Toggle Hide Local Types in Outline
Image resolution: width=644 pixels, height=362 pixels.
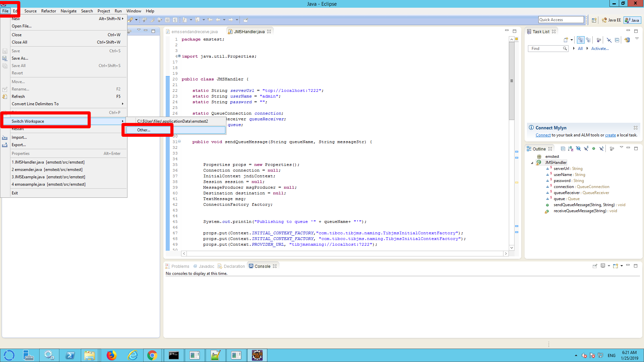click(602, 149)
